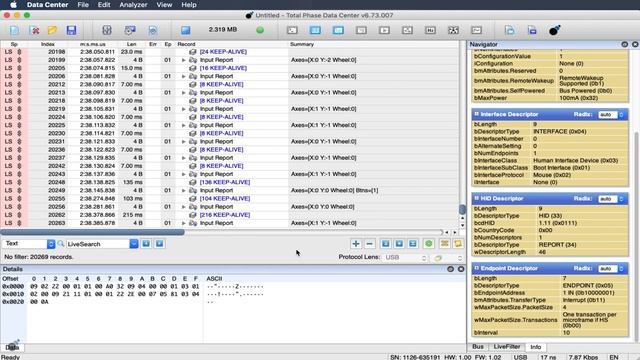Open Radix dropdown in Interface Descriptor
Screen dimensions: 640x360
[611, 115]
